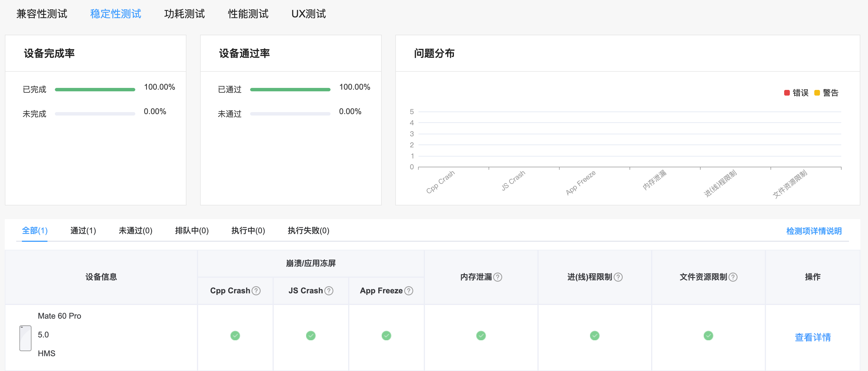Click help icon next to Cpp Crash

[256, 291]
